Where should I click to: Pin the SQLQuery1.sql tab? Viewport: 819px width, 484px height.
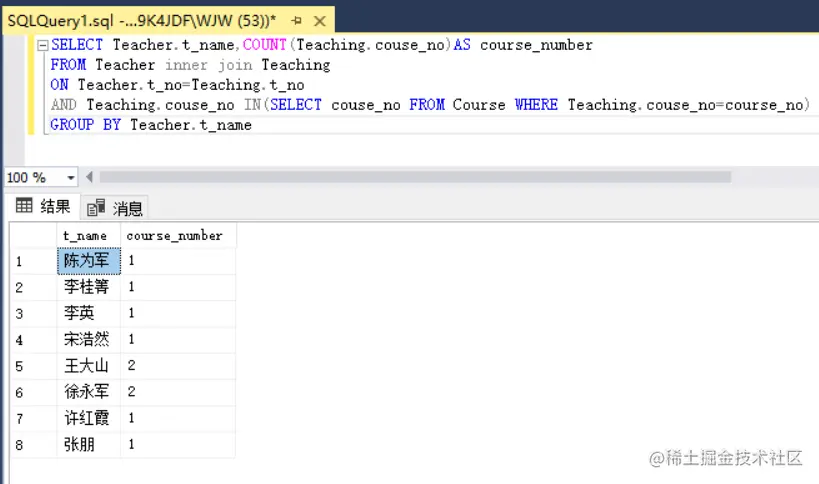(297, 21)
